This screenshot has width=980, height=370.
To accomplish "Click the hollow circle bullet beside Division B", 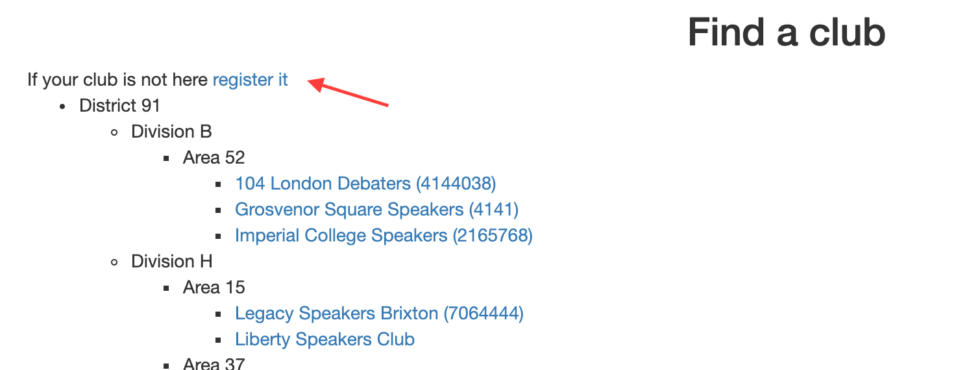I will pyautogui.click(x=115, y=132).
